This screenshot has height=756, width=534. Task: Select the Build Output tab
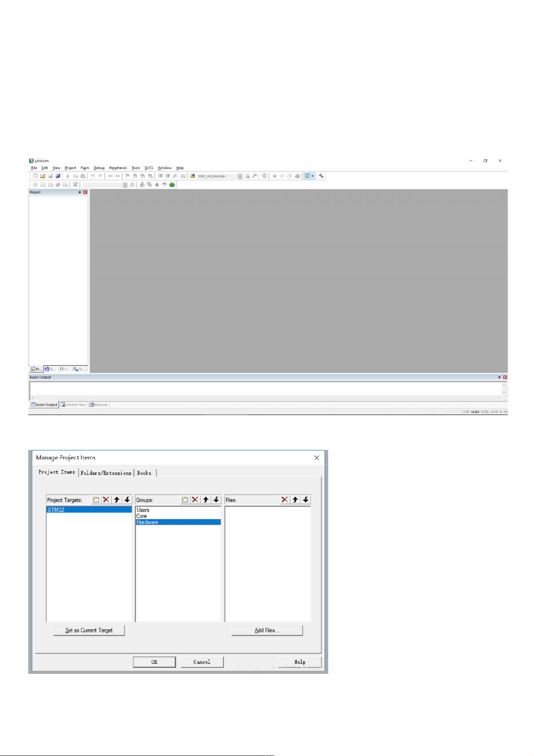coord(44,405)
